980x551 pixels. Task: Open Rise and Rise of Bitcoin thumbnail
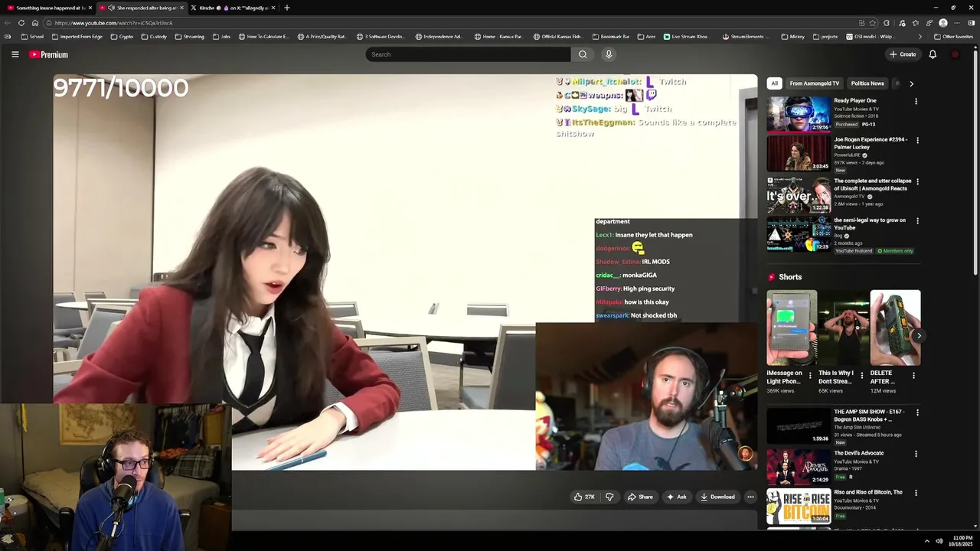coord(799,507)
